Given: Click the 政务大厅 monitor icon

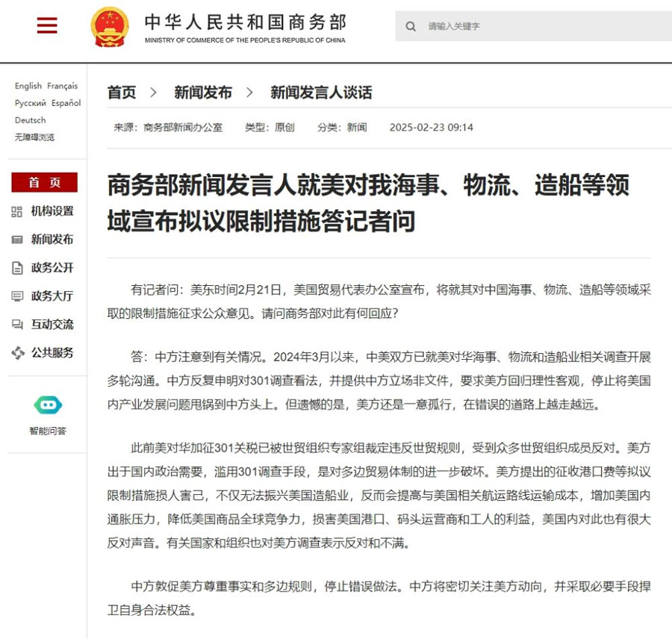Looking at the screenshot, I should (x=16, y=296).
